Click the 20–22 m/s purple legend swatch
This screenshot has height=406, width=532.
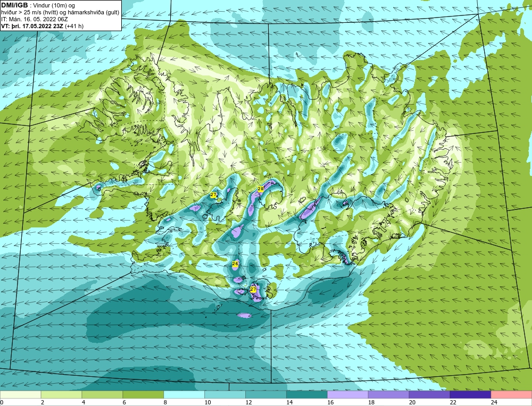(429, 394)
